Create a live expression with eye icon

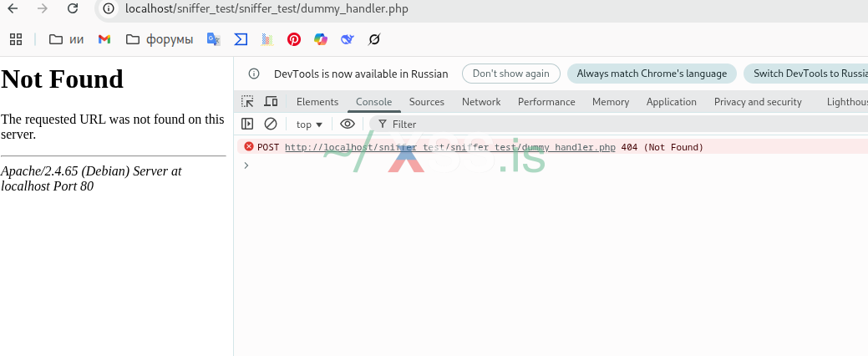pyautogui.click(x=347, y=124)
